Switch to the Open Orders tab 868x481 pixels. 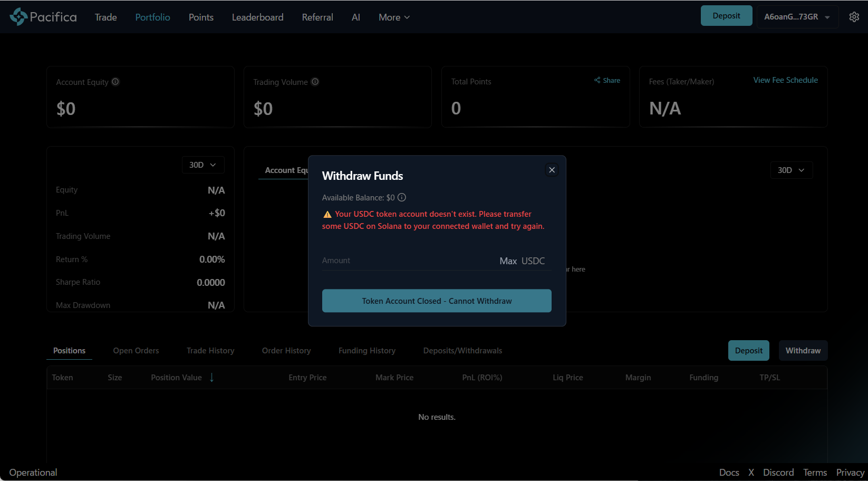click(136, 351)
